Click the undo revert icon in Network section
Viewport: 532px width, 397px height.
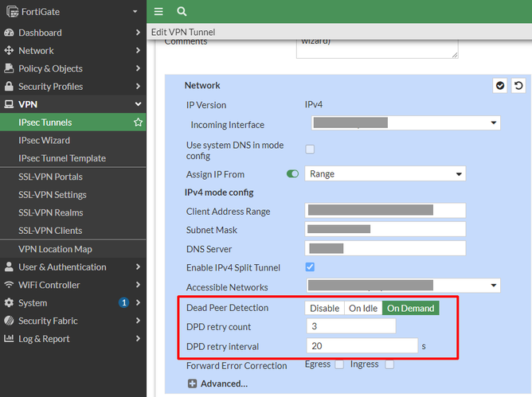(518, 86)
